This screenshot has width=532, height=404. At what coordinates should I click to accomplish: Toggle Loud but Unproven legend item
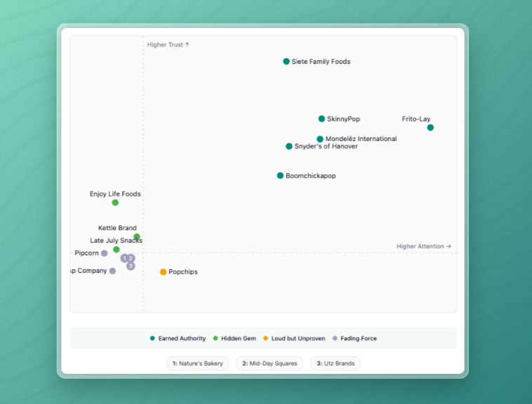[294, 338]
